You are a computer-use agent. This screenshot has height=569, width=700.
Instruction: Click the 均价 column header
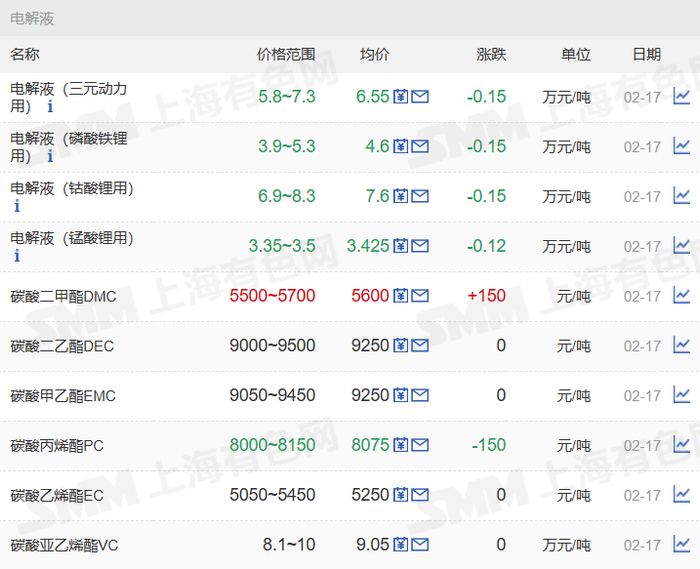375,54
